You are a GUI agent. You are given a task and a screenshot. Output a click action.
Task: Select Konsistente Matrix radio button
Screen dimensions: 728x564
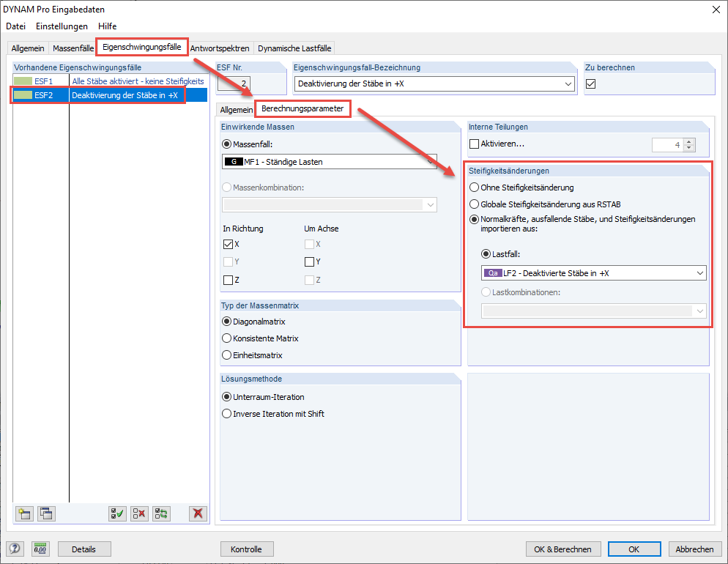click(x=226, y=338)
